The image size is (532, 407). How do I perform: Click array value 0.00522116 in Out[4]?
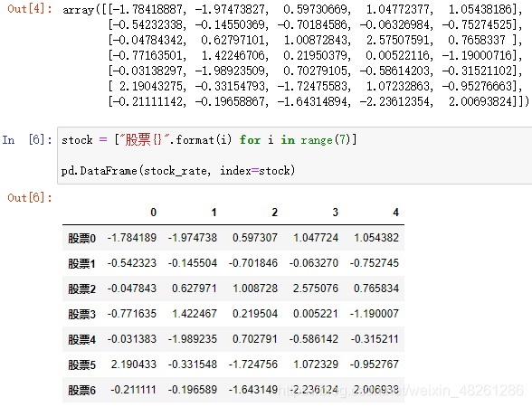(398, 56)
